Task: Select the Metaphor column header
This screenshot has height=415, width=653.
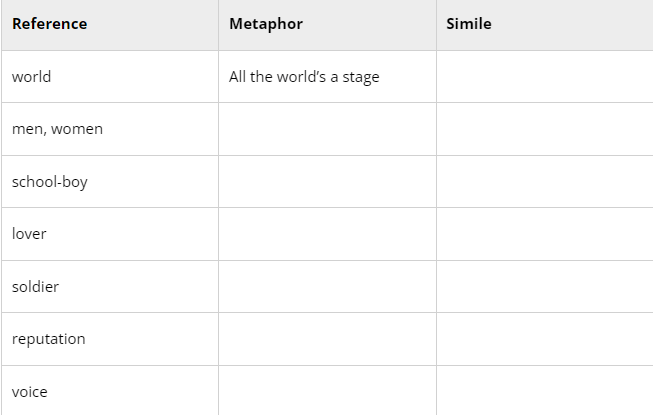Action: coord(327,25)
